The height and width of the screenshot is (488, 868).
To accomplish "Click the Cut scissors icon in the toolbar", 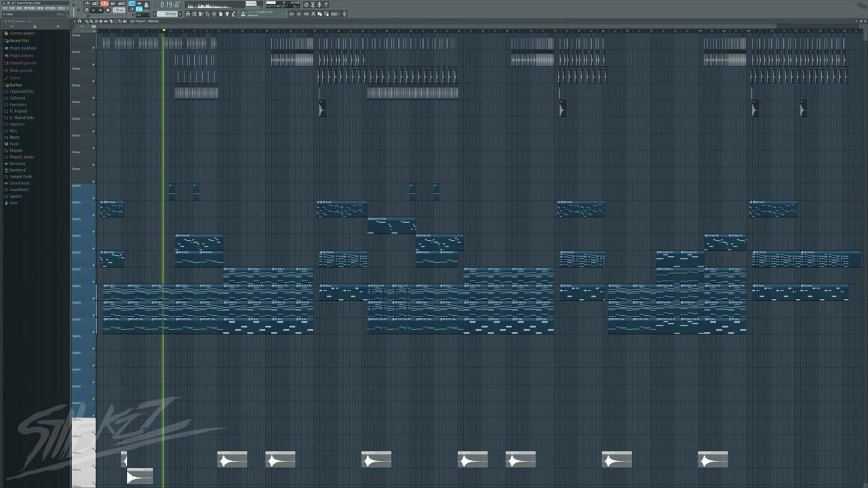I will [313, 14].
